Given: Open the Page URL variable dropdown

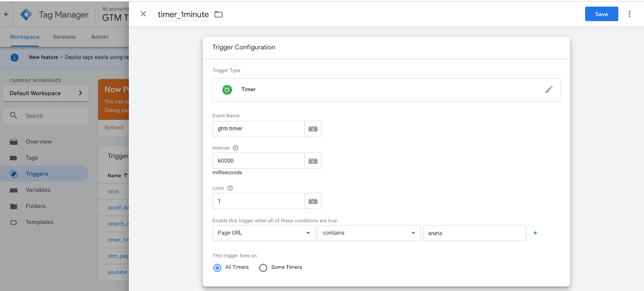Looking at the screenshot, I should (264, 233).
